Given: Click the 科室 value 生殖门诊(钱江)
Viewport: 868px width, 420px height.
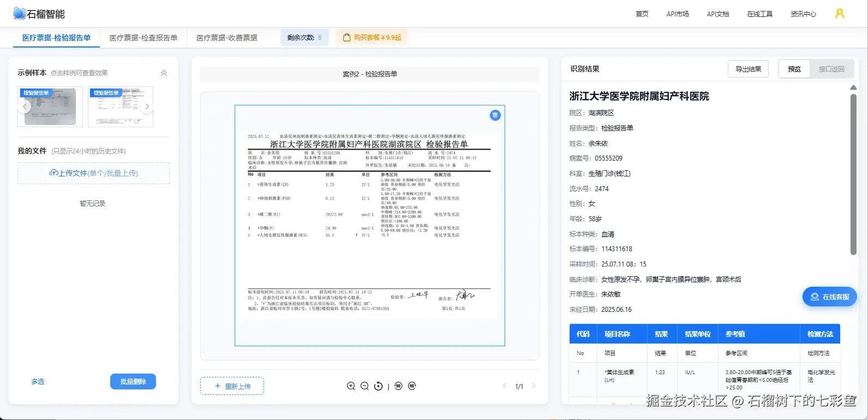Looking at the screenshot, I should (x=609, y=174).
